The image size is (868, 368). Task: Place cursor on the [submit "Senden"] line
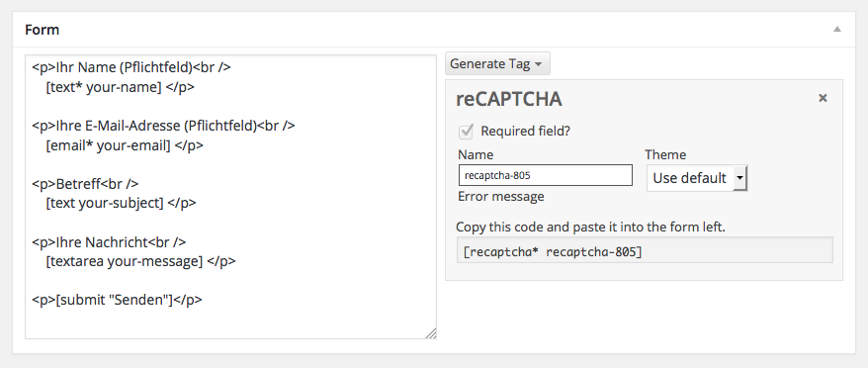[x=117, y=300]
